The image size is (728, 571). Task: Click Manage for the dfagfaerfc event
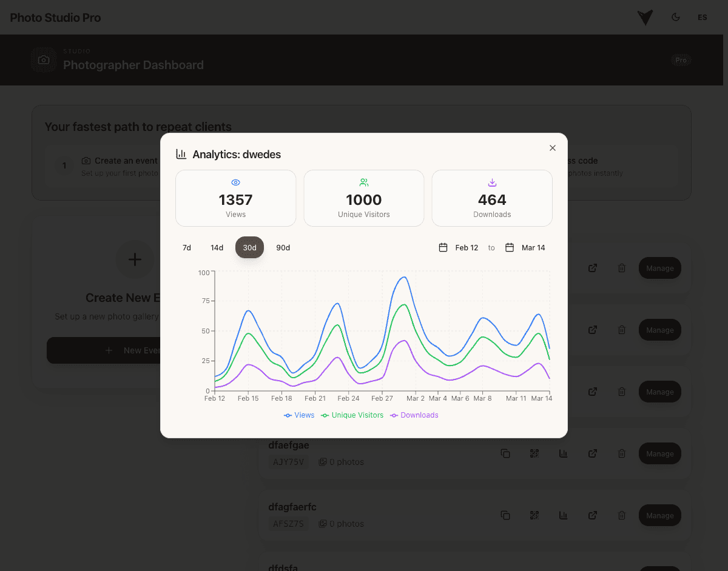pyautogui.click(x=659, y=515)
